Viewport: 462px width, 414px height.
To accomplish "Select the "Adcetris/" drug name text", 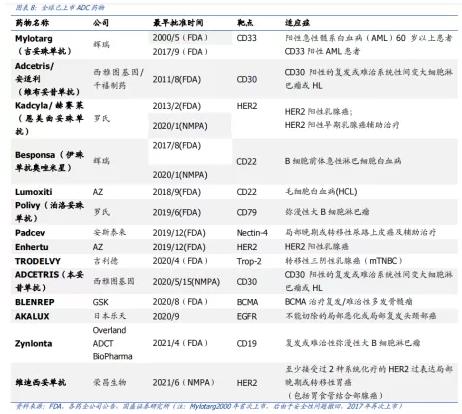I will pyautogui.click(x=34, y=66).
